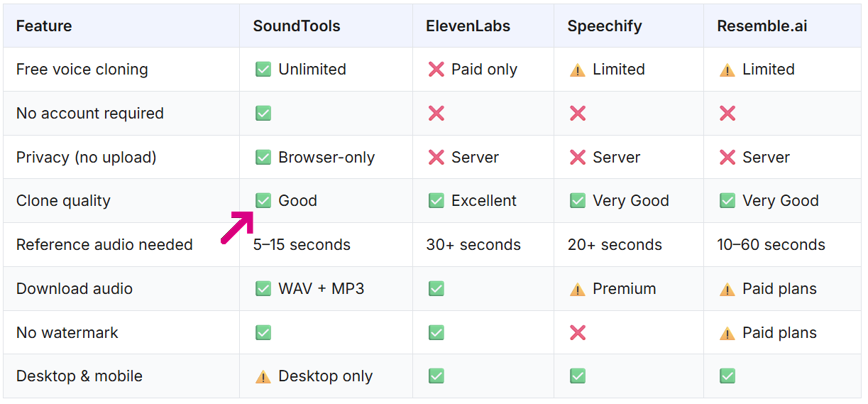The image size is (868, 404).
Task: Click Speechify's Very Good text
Action: click(631, 201)
